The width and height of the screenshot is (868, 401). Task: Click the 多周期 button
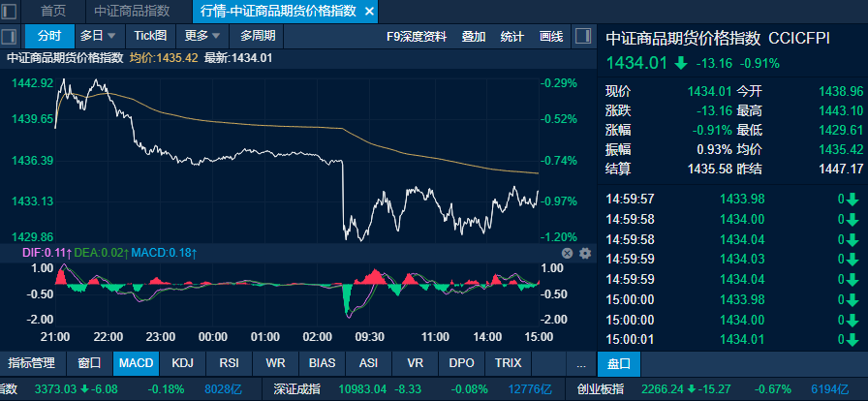point(258,36)
